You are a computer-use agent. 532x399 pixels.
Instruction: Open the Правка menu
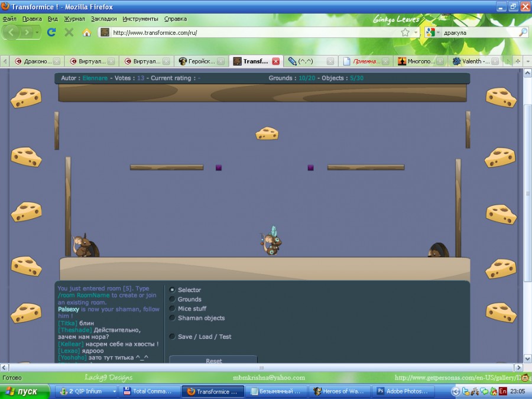tap(33, 19)
